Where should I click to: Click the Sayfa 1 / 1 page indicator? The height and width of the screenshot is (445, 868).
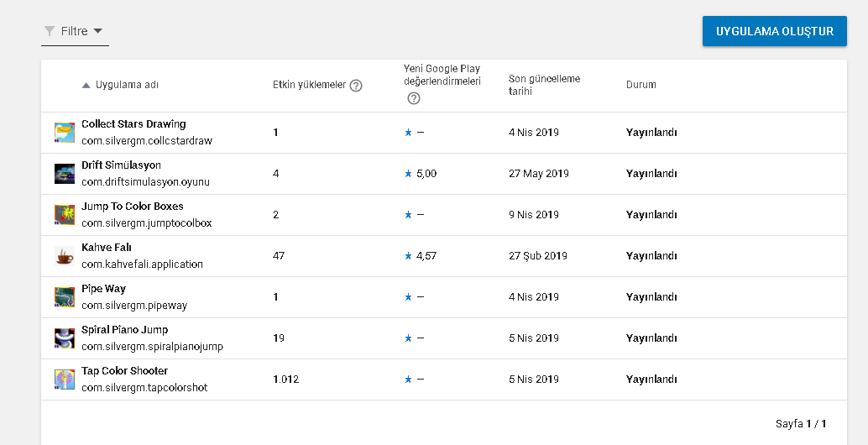[801, 424]
